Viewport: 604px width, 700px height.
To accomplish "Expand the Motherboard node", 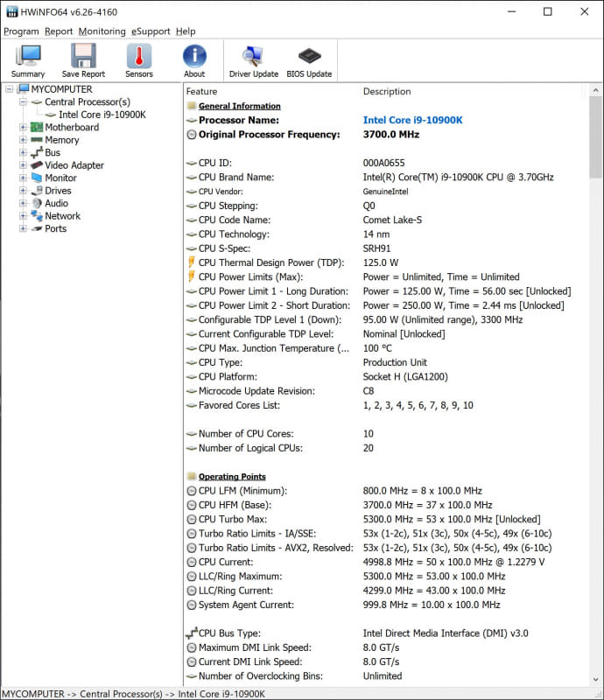I will [x=23, y=127].
